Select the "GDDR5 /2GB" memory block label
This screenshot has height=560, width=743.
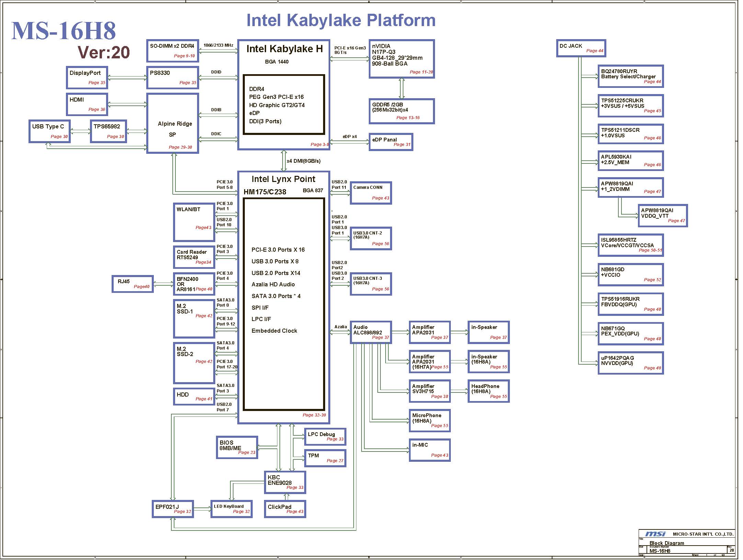click(388, 104)
